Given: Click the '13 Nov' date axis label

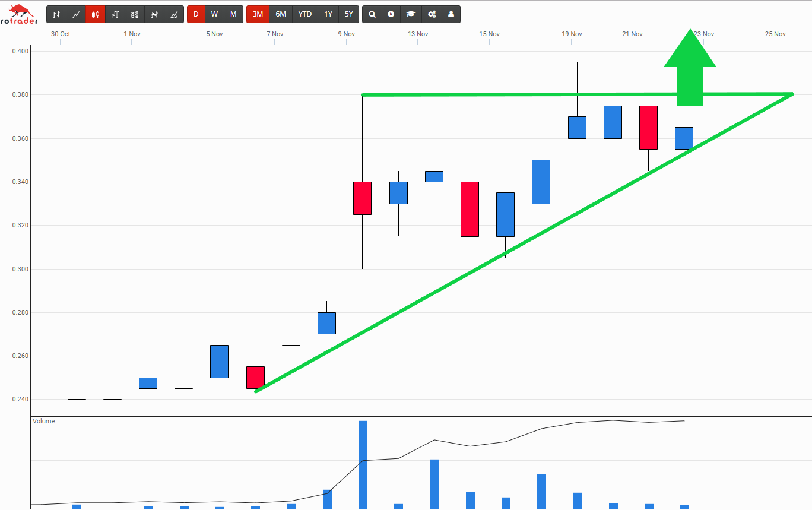Looking at the screenshot, I should point(418,34).
